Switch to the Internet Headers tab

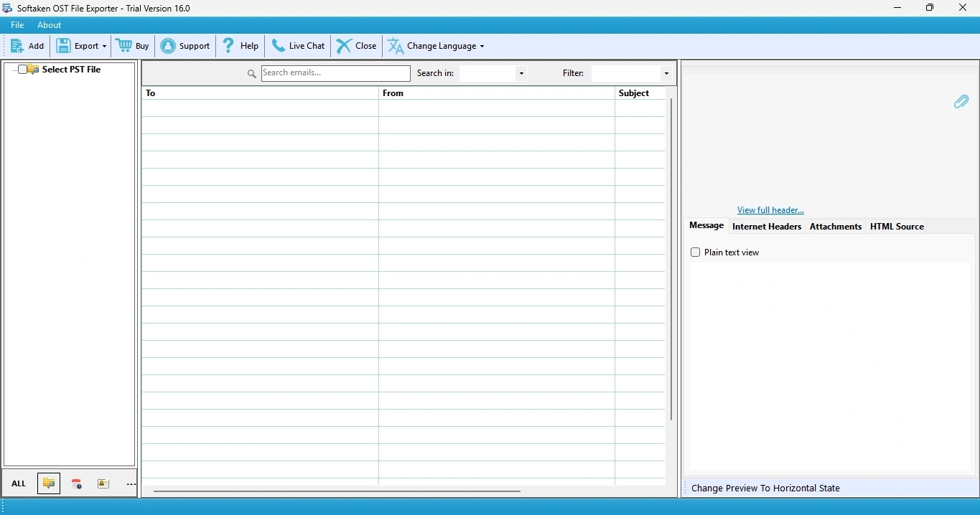click(767, 227)
